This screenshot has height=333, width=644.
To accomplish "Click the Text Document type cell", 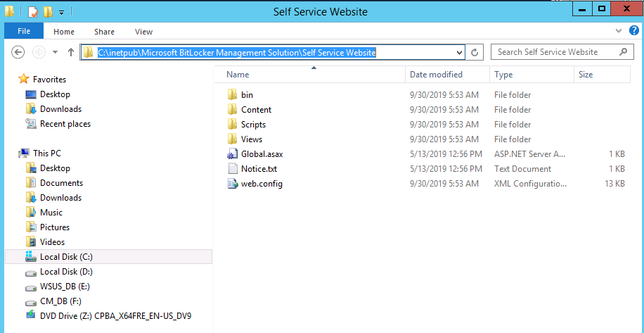I will 523,169.
